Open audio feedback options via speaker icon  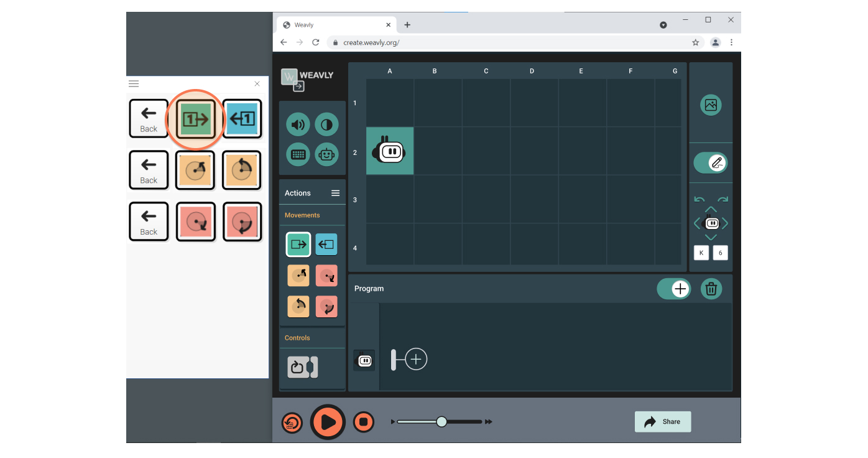(298, 124)
